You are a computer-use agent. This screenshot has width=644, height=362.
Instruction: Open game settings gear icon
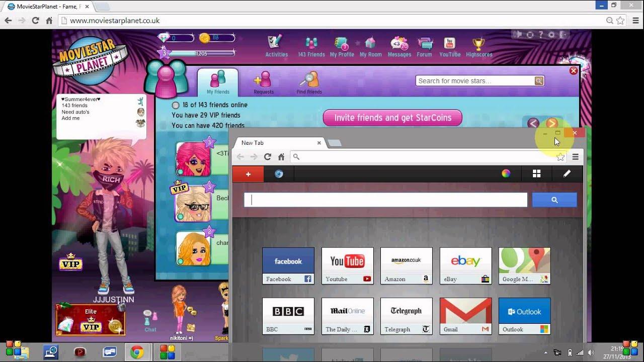click(551, 35)
